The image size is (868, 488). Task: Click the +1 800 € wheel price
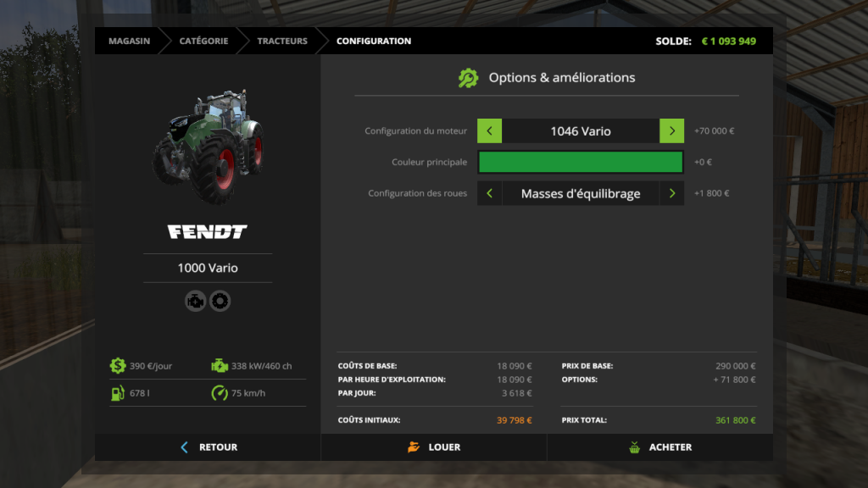pyautogui.click(x=711, y=193)
